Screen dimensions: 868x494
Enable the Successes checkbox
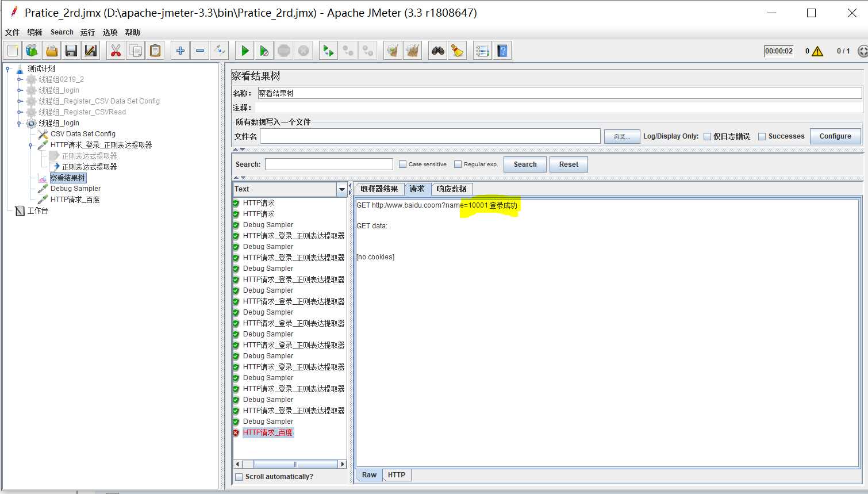762,136
